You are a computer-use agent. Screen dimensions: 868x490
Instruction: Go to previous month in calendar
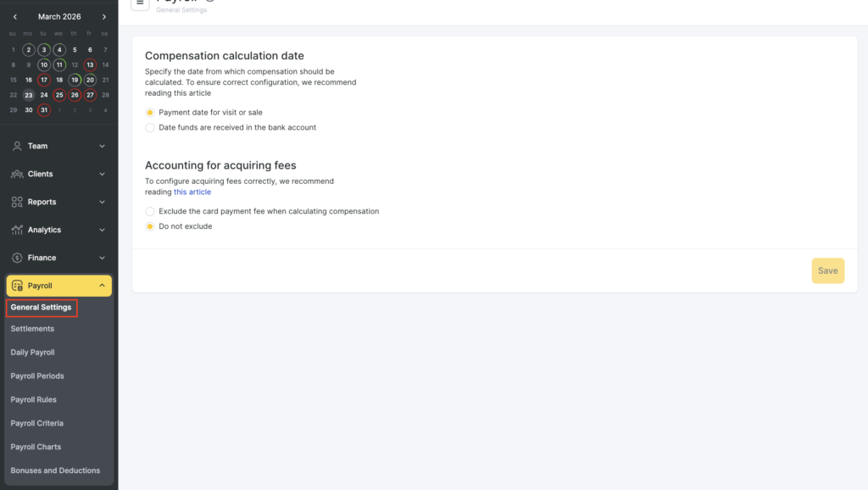14,17
